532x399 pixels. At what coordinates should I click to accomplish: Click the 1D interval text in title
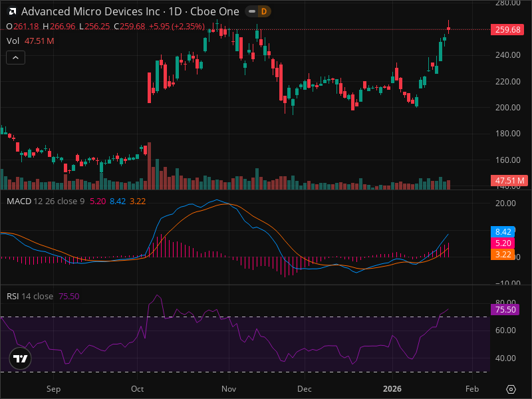176,11
